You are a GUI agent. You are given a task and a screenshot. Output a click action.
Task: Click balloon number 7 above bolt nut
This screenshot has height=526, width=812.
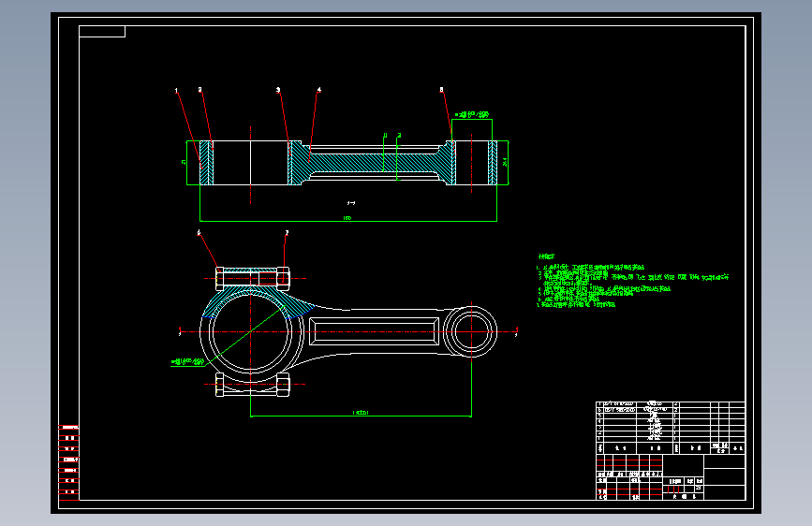[287, 233]
